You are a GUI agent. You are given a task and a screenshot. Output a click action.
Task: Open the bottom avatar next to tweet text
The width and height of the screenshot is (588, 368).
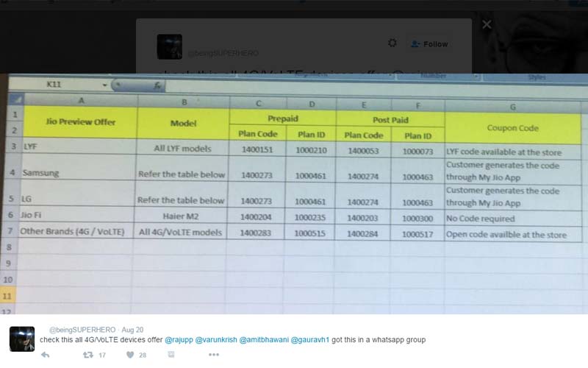[x=22, y=339]
